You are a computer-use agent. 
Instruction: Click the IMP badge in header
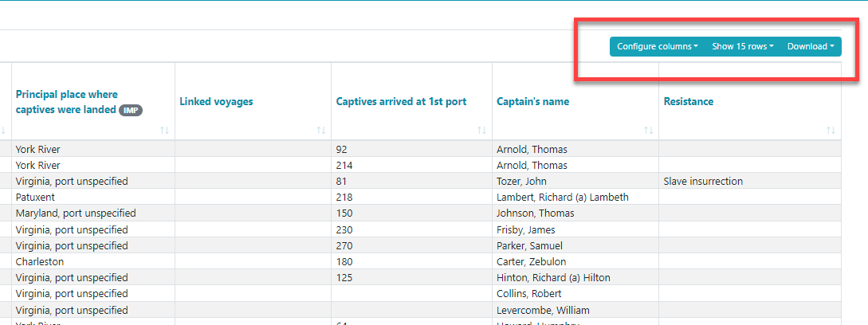click(131, 111)
